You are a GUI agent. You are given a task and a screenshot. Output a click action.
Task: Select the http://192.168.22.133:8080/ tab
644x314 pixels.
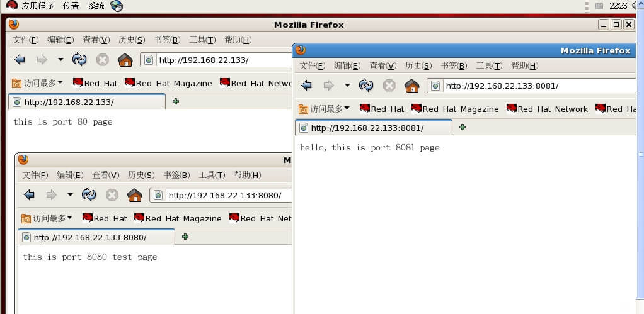click(x=89, y=237)
